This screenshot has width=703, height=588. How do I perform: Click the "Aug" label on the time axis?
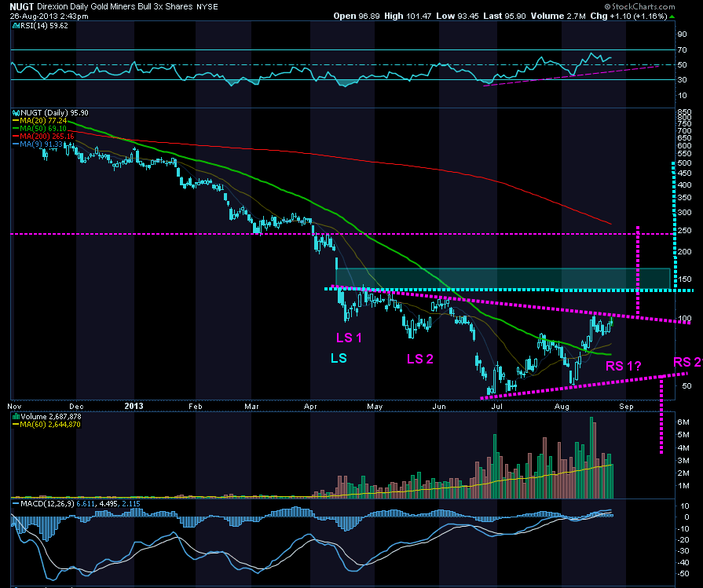[x=562, y=407]
